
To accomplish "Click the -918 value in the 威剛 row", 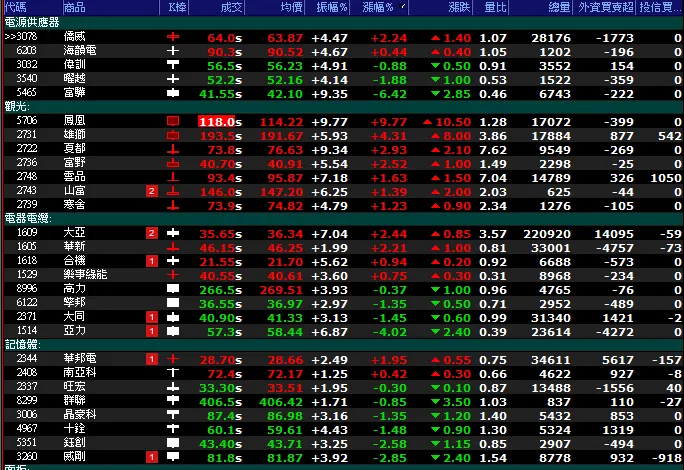I will pyautogui.click(x=667, y=458).
